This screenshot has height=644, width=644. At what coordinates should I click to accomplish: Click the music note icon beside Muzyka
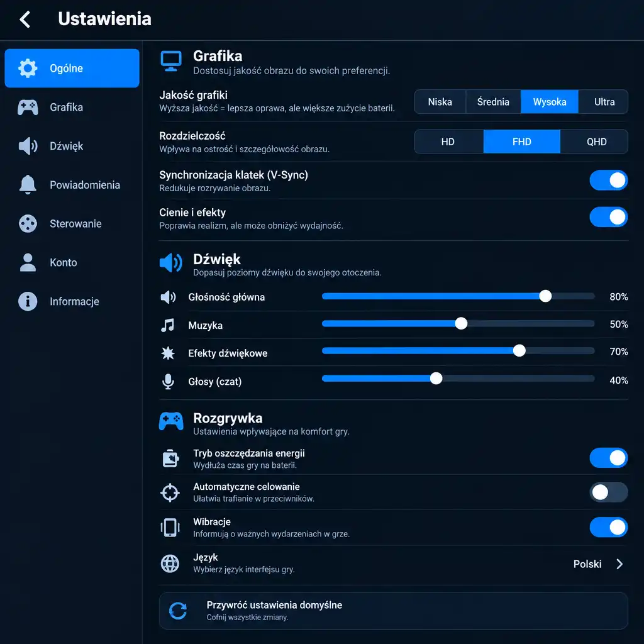click(x=167, y=325)
